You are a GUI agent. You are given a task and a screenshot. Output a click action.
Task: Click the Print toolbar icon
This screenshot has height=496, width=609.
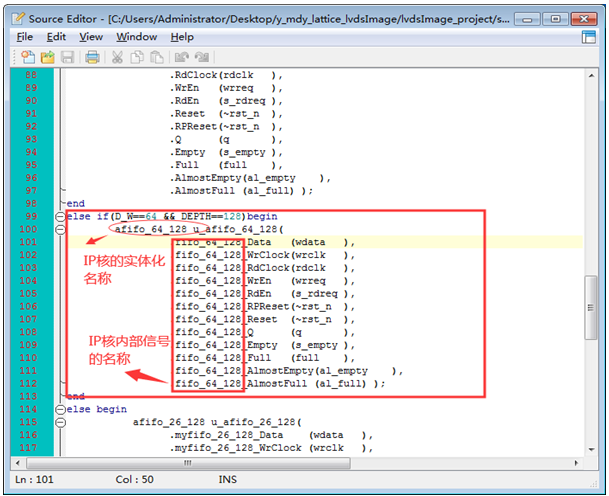(92, 57)
